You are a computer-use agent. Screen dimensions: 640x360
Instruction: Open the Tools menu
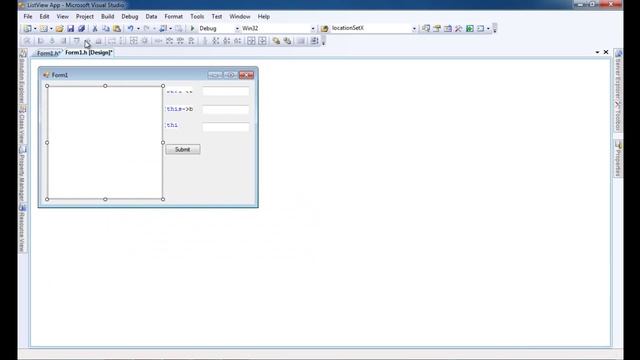[x=197, y=16]
